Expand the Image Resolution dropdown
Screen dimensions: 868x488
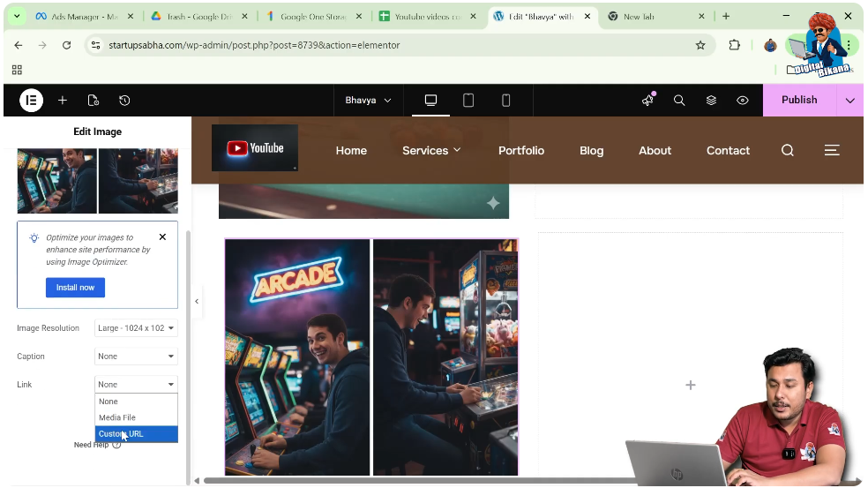(136, 328)
